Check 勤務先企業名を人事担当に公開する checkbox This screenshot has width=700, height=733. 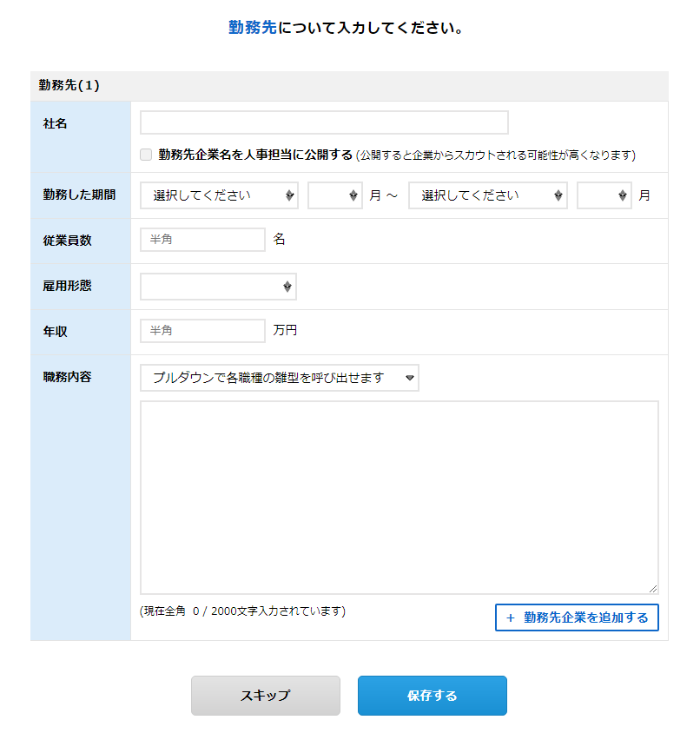(x=146, y=155)
